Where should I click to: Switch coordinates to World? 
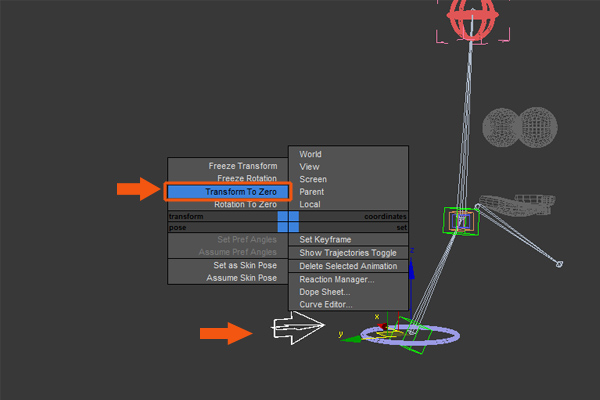click(310, 154)
